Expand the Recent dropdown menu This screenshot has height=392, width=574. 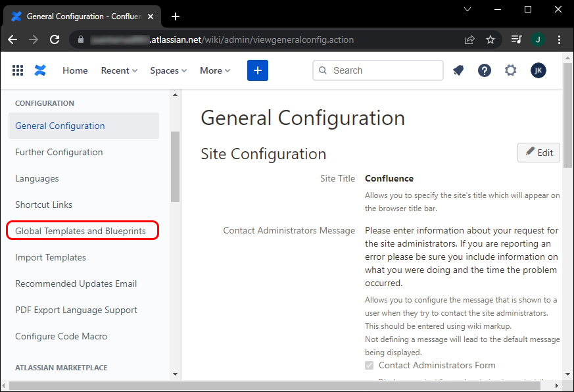coord(119,70)
